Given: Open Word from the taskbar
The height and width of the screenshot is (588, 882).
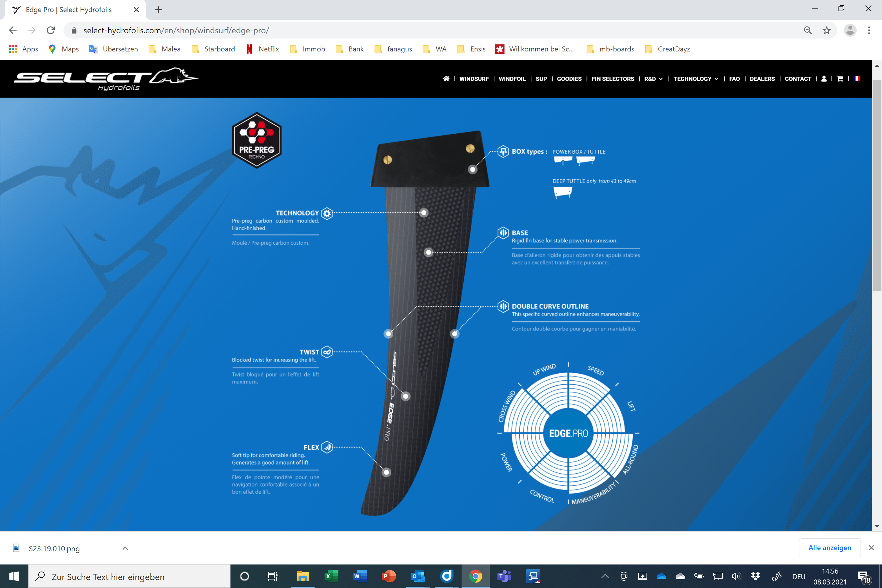Looking at the screenshot, I should pos(360,576).
